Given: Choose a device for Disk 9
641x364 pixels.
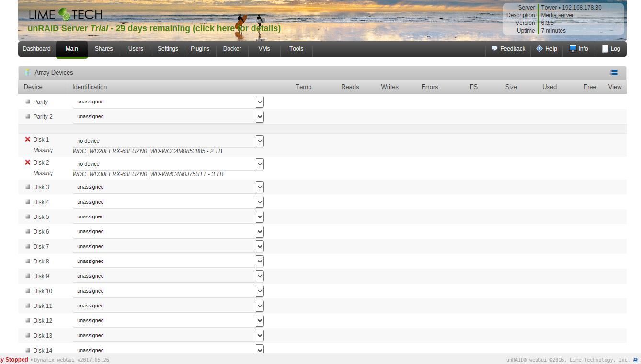Looking at the screenshot, I should point(168,276).
